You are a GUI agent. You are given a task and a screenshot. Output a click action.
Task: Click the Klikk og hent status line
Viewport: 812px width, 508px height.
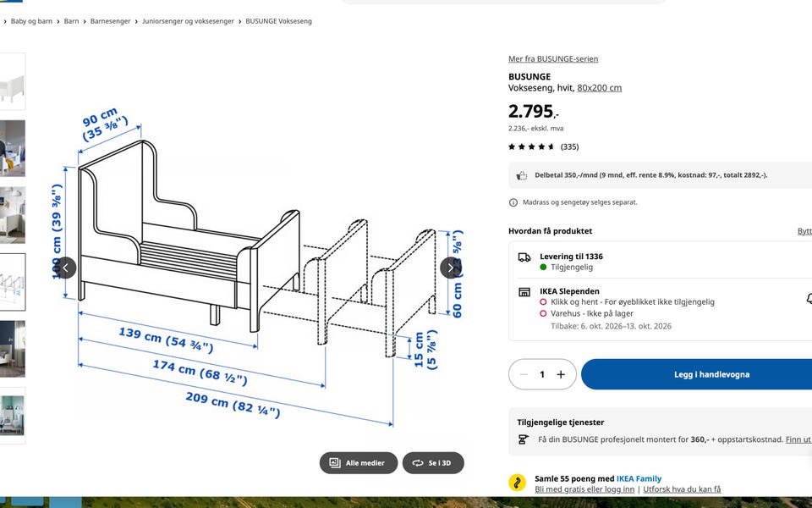click(x=633, y=302)
